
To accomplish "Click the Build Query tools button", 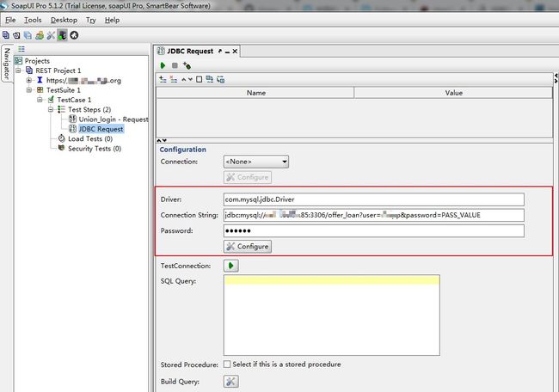I will coord(231,382).
